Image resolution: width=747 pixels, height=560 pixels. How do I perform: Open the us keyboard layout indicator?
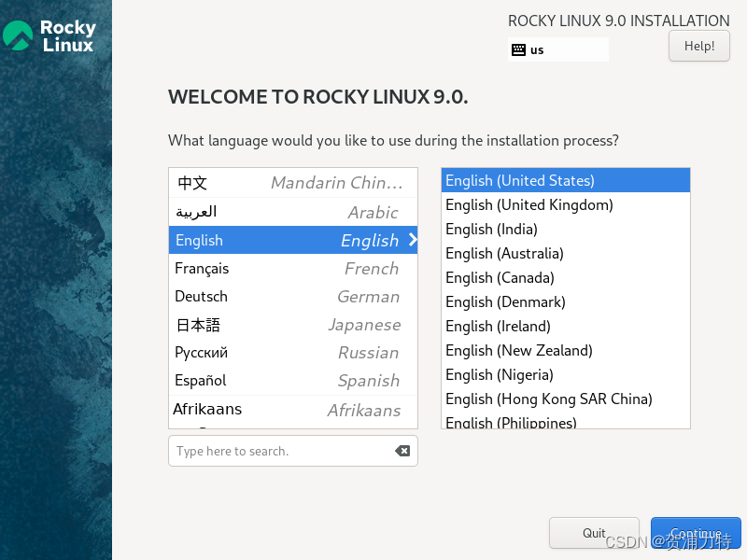tap(557, 49)
